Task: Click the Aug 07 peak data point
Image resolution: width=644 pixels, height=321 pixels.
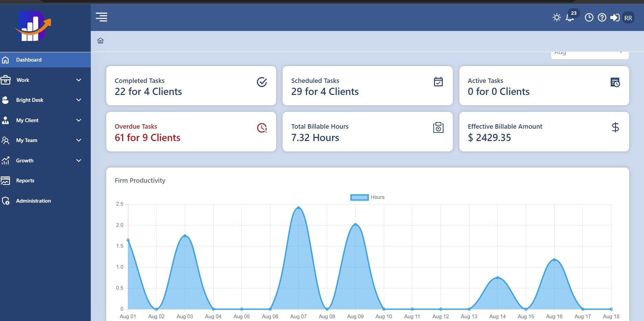Action: pos(298,207)
